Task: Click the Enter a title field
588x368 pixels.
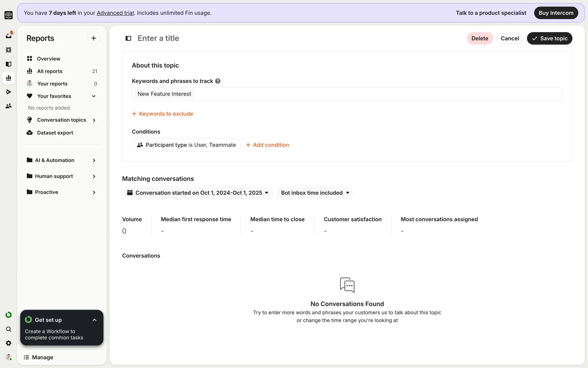Action: pyautogui.click(x=158, y=38)
